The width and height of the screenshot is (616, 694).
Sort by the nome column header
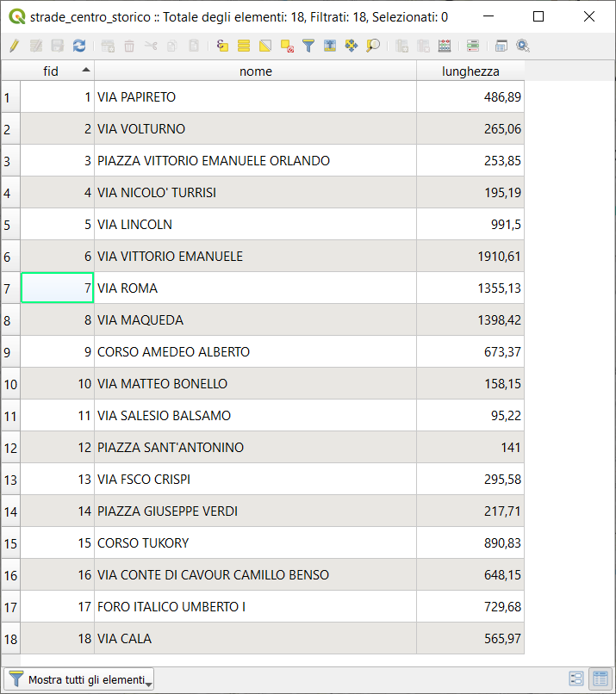pyautogui.click(x=256, y=71)
